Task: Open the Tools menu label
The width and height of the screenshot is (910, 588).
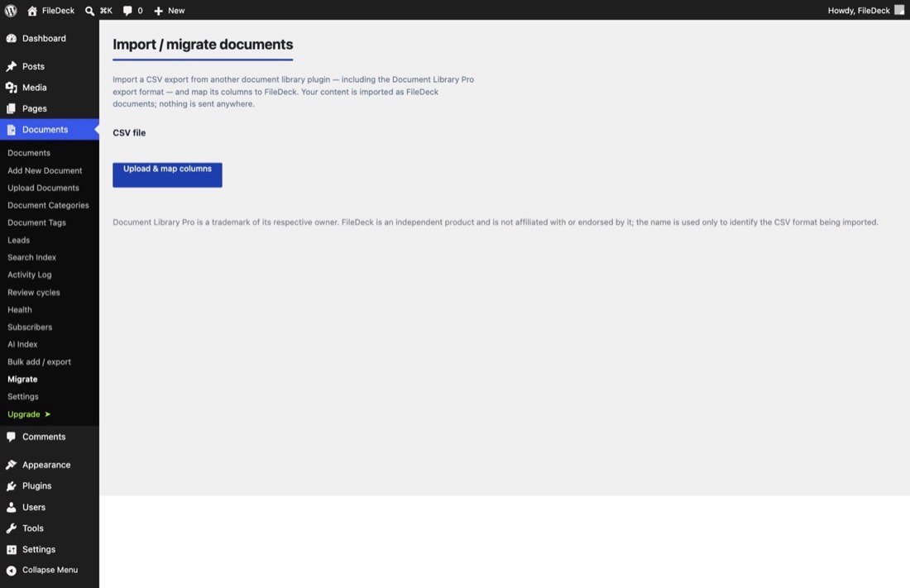Action: click(x=32, y=528)
